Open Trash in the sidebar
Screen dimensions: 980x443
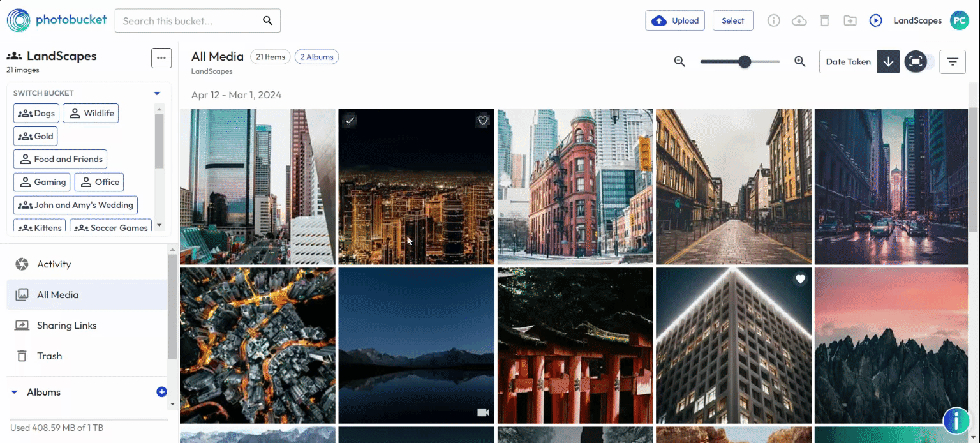click(x=87, y=356)
